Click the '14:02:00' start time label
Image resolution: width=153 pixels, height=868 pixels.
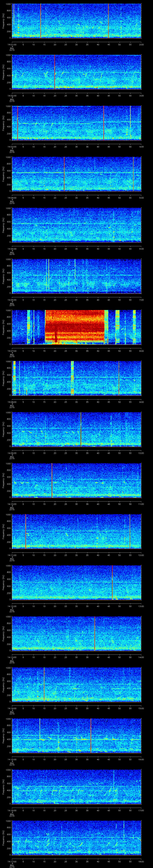(x=12, y=96)
